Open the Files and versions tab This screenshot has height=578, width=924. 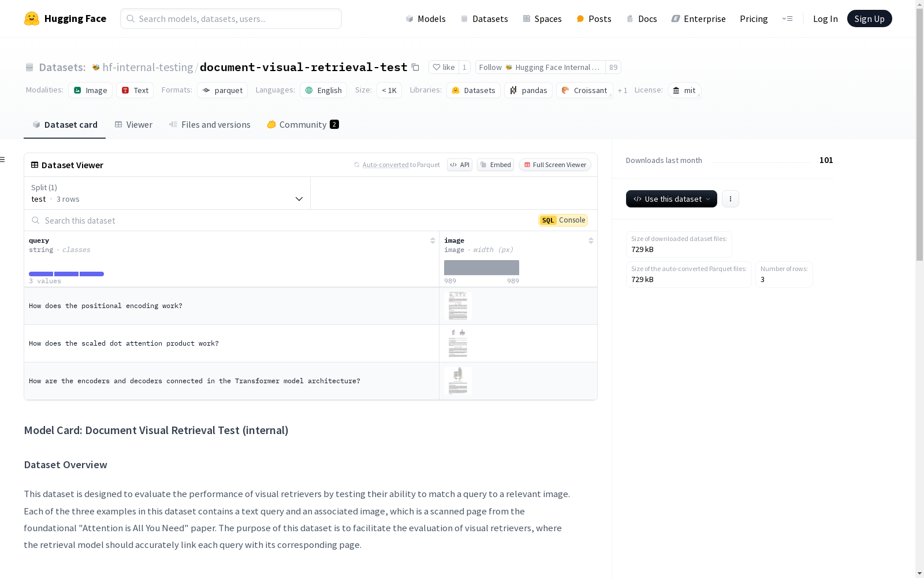(x=210, y=125)
